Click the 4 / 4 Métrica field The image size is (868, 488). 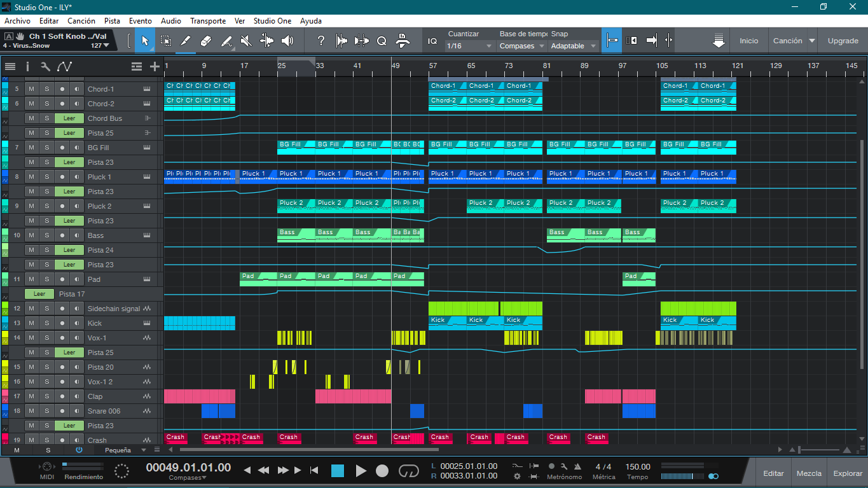click(603, 466)
